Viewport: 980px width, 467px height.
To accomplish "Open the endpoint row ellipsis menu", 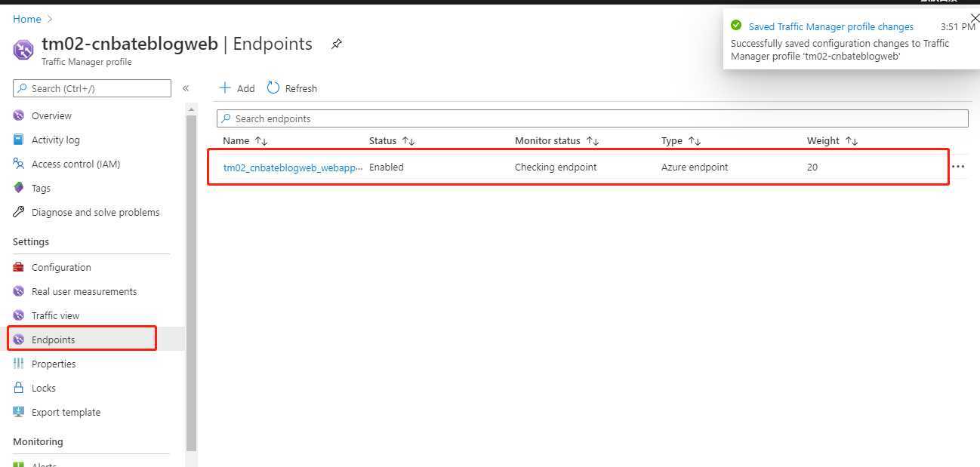I will 958,167.
